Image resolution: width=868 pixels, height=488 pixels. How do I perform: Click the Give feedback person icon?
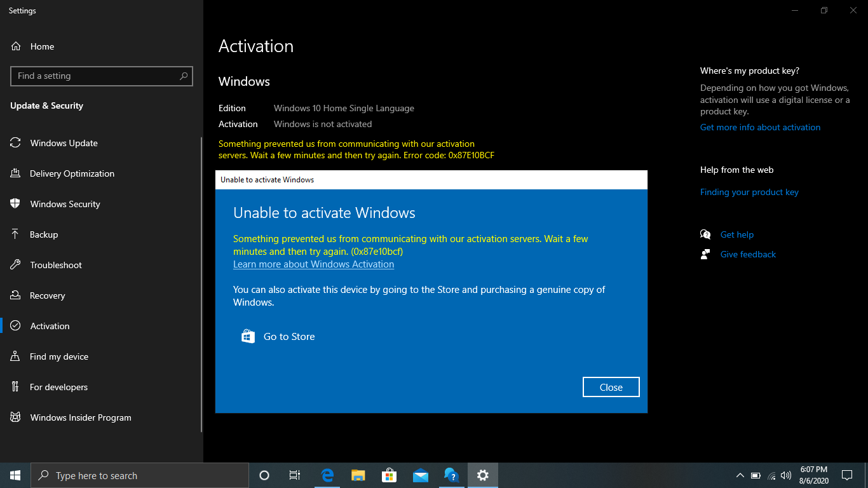click(705, 254)
